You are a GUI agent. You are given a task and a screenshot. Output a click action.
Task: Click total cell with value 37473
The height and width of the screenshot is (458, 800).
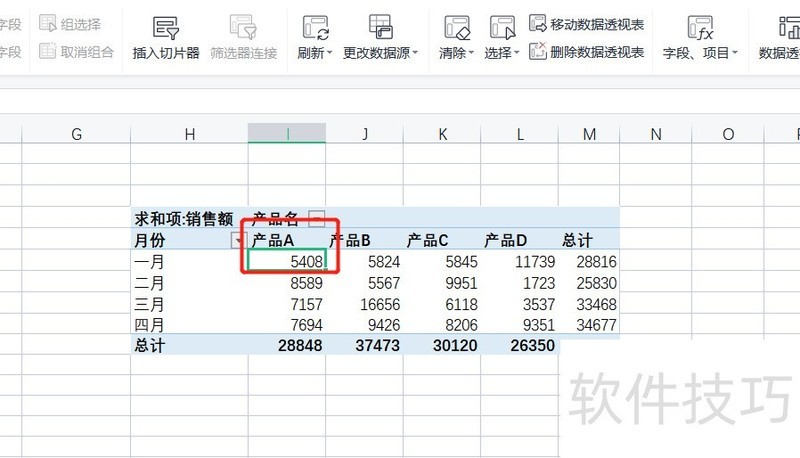pyautogui.click(x=364, y=345)
